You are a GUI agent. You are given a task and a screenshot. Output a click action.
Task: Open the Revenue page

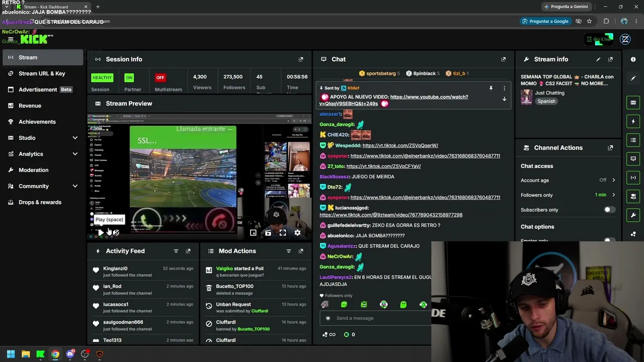42,106
